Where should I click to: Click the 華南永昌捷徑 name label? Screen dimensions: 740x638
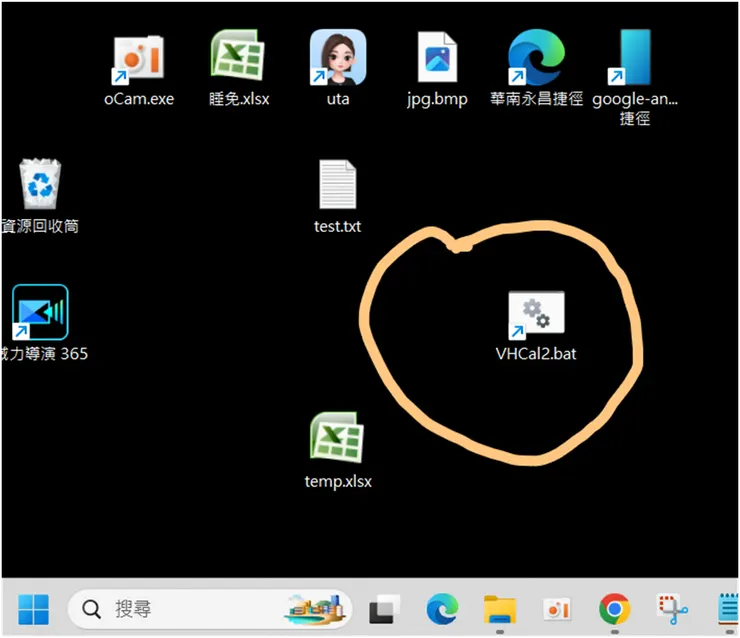click(x=536, y=99)
